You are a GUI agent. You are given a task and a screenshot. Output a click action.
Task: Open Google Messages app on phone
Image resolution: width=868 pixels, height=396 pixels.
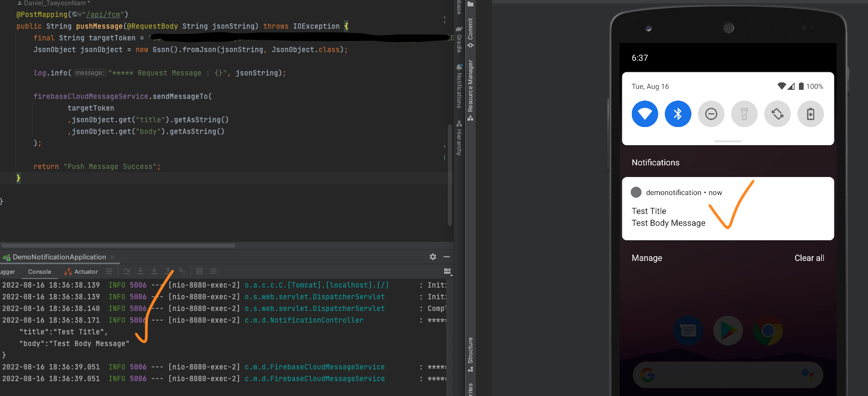(688, 331)
